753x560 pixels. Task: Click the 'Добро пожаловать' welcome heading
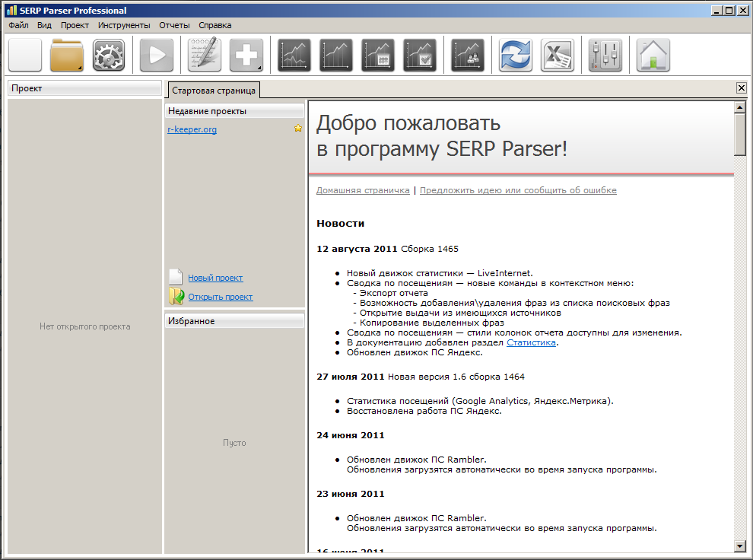pyautogui.click(x=408, y=123)
